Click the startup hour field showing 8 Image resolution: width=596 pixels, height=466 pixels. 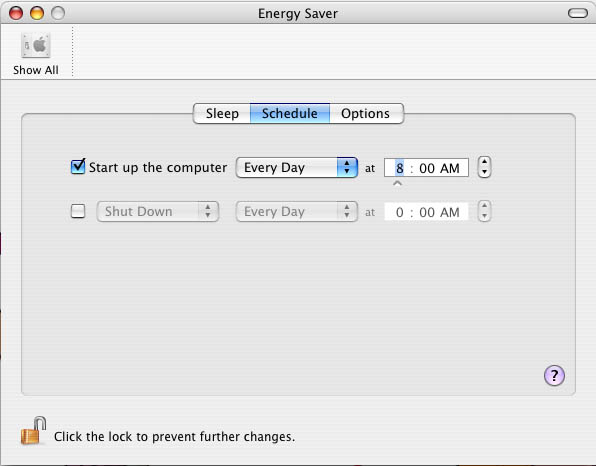point(399,168)
